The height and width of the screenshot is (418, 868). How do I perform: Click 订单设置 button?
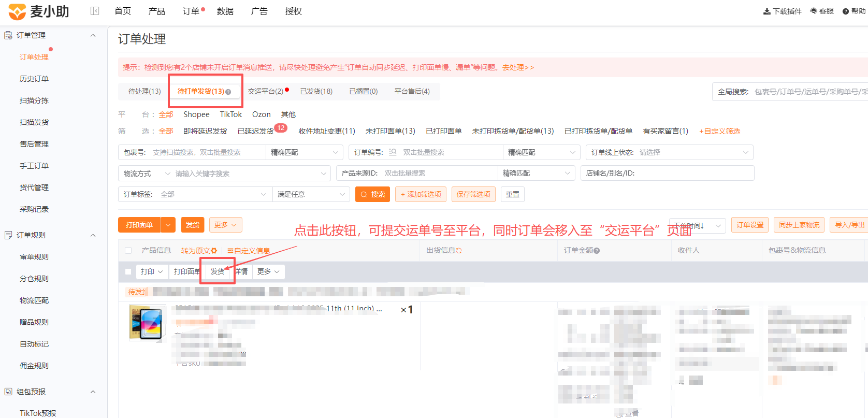pyautogui.click(x=750, y=225)
